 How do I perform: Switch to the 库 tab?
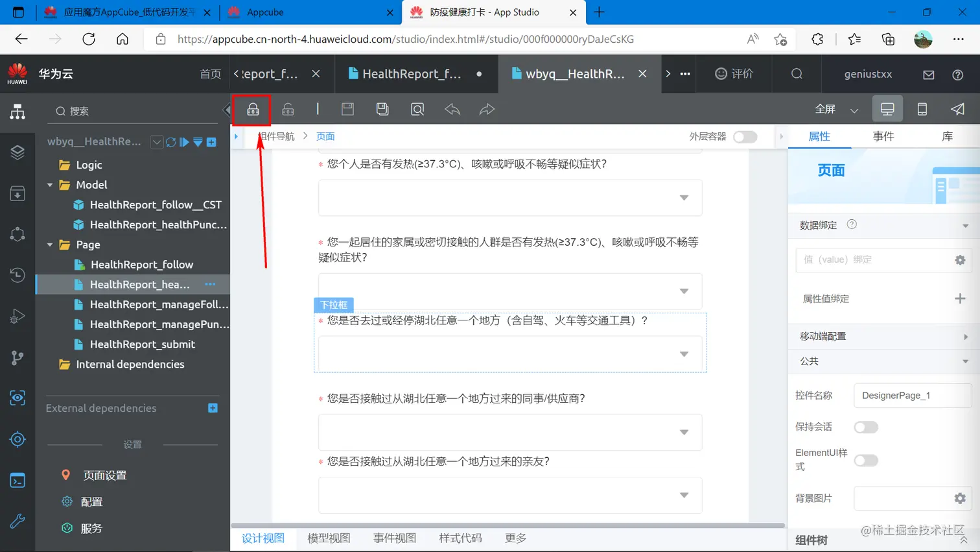pos(947,136)
